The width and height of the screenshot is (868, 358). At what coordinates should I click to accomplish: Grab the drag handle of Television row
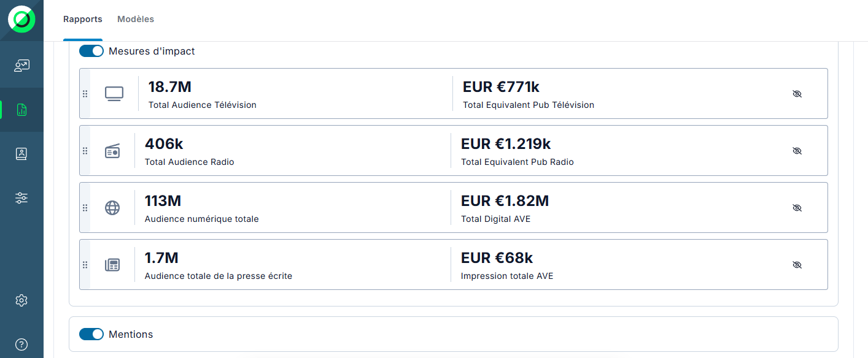tap(85, 94)
